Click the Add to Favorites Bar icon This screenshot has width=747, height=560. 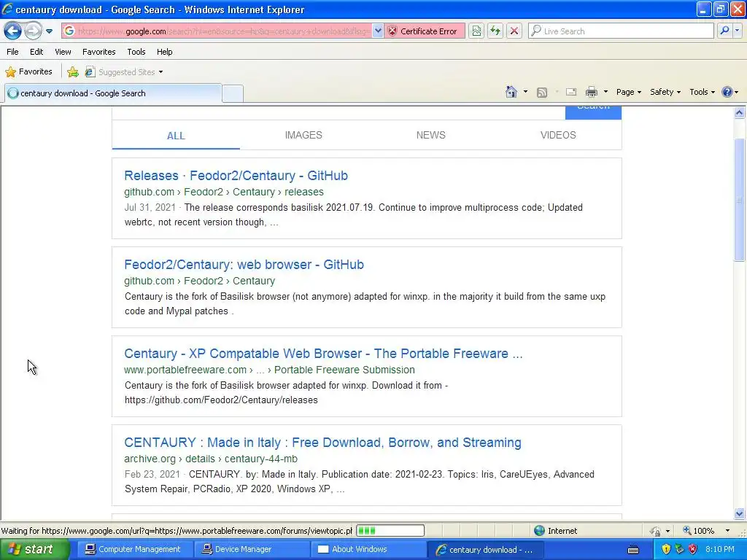click(x=73, y=72)
